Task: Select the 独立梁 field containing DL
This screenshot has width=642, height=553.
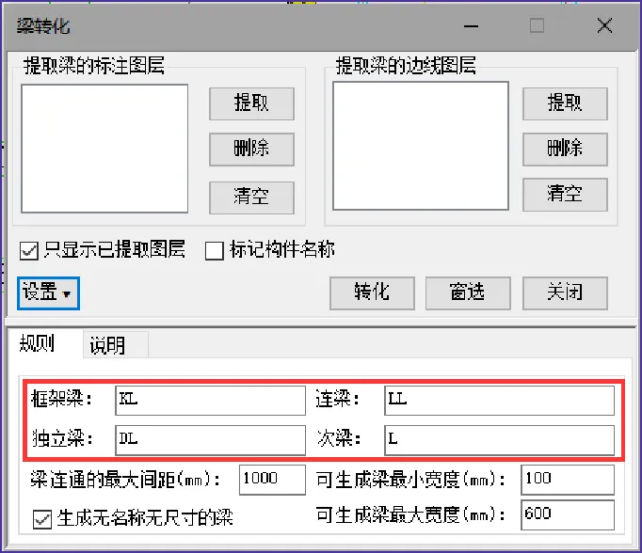Action: click(209, 439)
